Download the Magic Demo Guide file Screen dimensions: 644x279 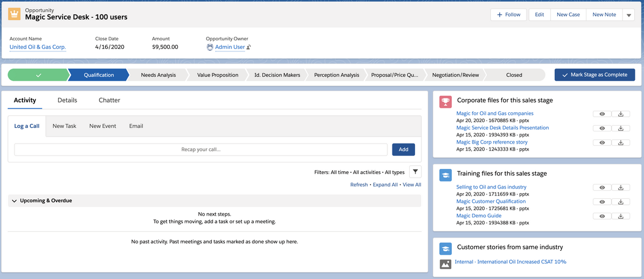click(620, 216)
